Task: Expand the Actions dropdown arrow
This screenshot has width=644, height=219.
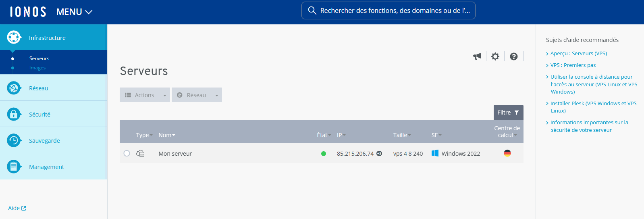Action: coord(164,95)
